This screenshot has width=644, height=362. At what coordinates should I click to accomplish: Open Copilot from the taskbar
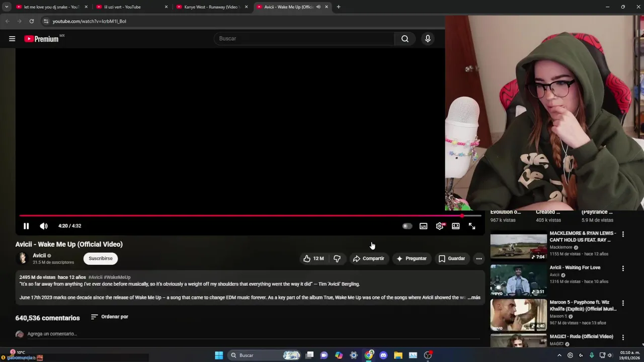(x=339, y=355)
